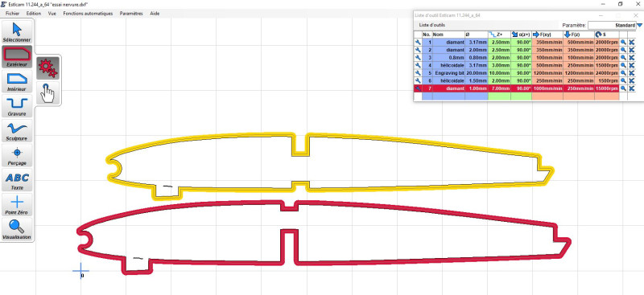
Task: Click the Paramètre Standard combo field
Action: [x=612, y=26]
